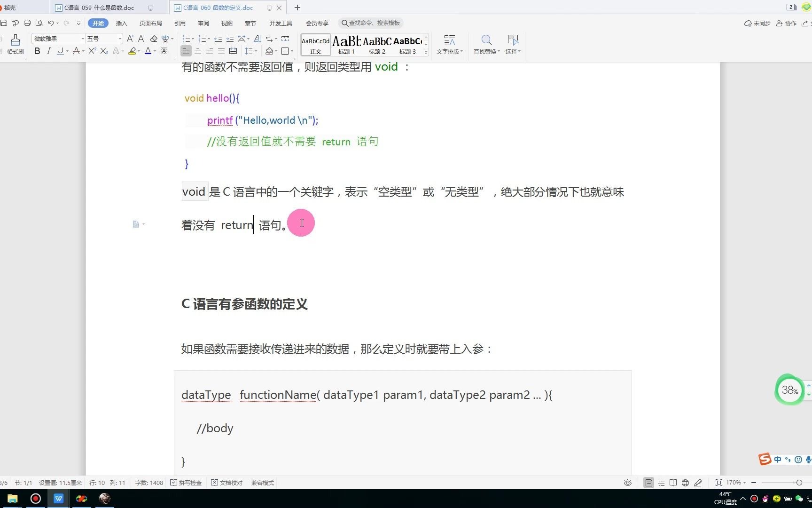Clear formatting with the eraser icon

pos(154,39)
